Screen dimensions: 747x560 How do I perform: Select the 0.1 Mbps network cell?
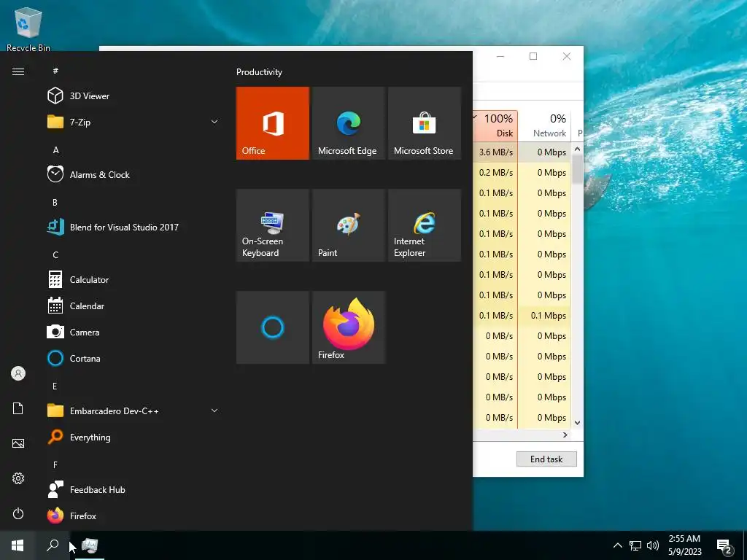pos(544,315)
